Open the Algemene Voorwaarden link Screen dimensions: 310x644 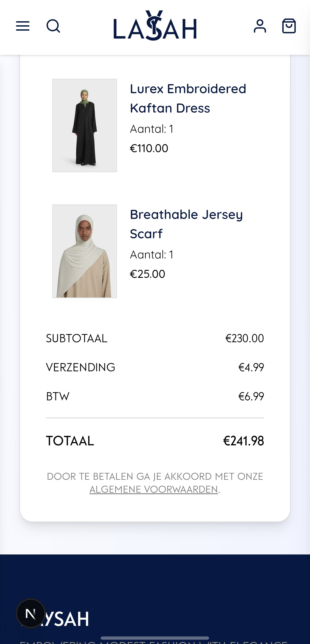pos(154,489)
